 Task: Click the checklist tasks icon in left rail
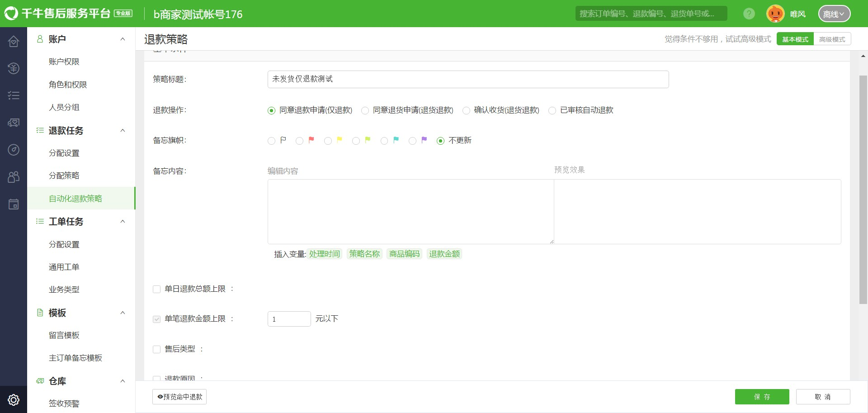[x=14, y=95]
